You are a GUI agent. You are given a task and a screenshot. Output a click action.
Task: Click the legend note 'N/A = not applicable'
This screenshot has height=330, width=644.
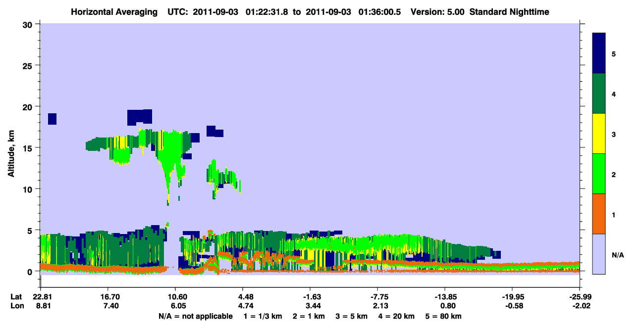click(195, 316)
